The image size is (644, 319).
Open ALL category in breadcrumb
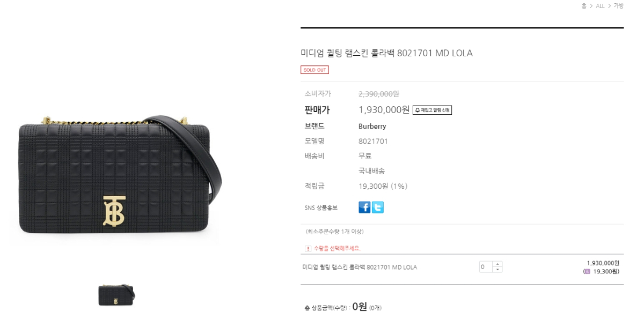click(600, 6)
